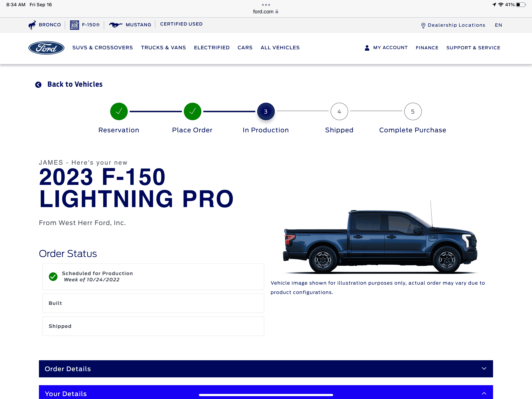This screenshot has width=532, height=399.
Task: Open the Trucks & Vans menu
Action: [163, 48]
